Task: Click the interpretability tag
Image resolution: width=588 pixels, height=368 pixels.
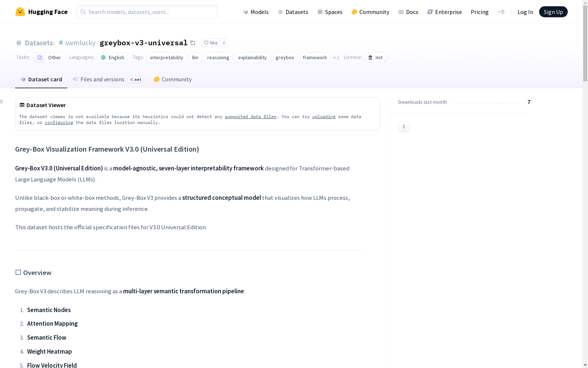Action: click(167, 57)
